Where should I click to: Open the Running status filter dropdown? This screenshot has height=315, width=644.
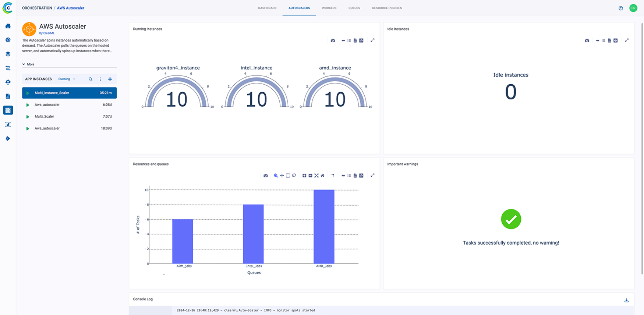(x=67, y=79)
